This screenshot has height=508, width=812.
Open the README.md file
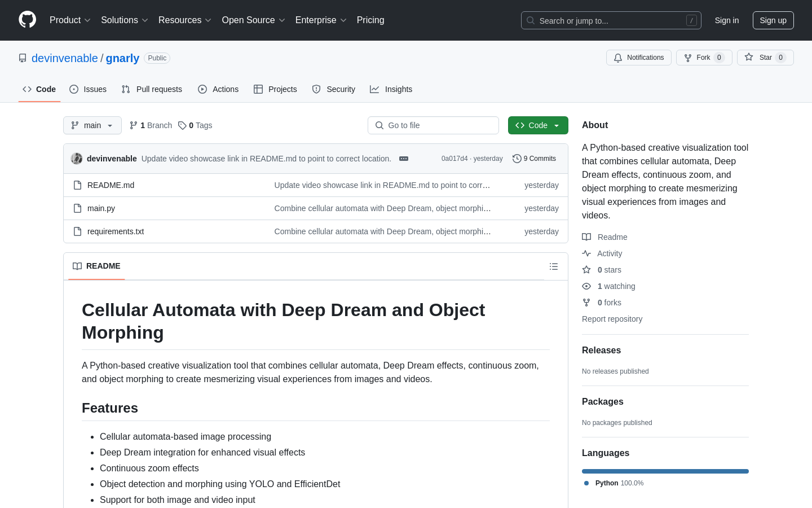coord(111,185)
